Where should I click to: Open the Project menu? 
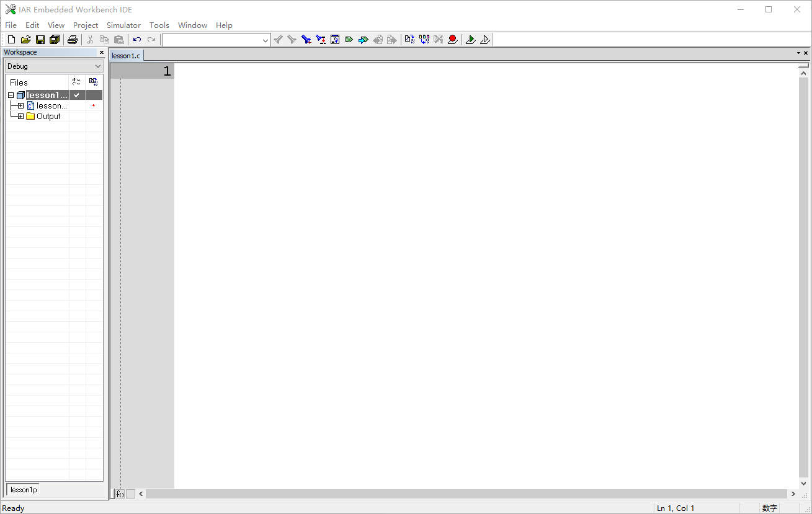click(x=86, y=25)
